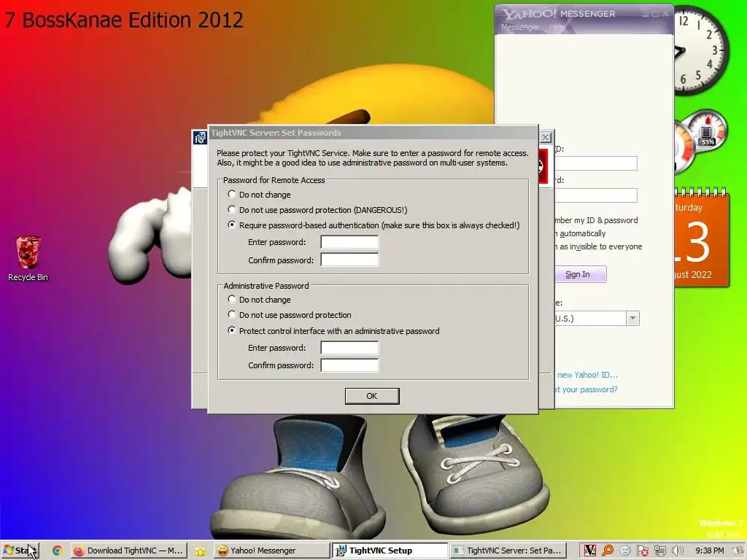Select 'Do not change' for remote access password

(232, 194)
